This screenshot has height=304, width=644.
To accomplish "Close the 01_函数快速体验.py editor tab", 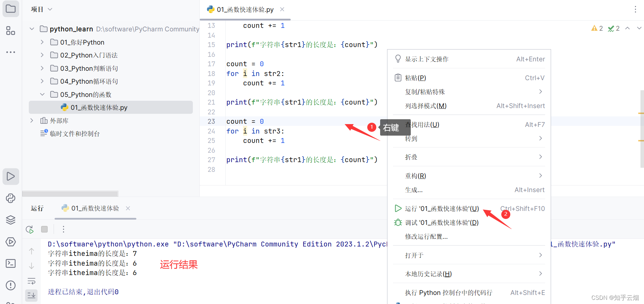I will (282, 9).
